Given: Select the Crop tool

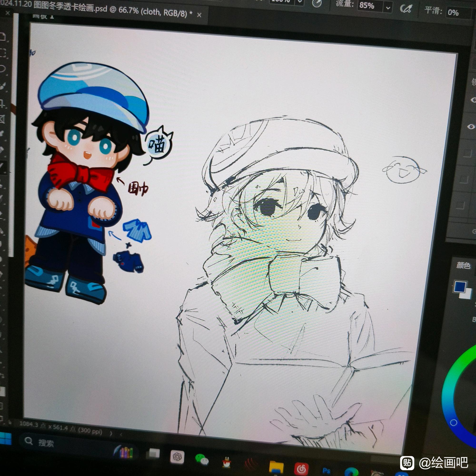Looking at the screenshot, I should [x=2, y=104].
